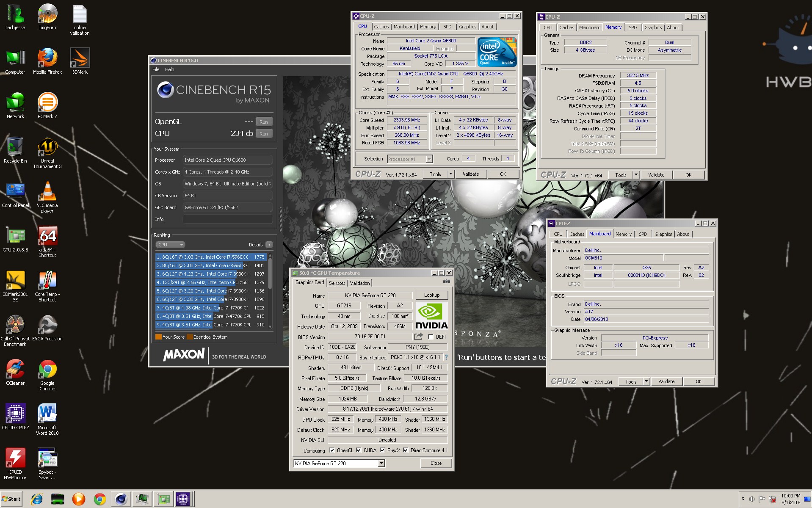Open PCMark 7 desktop shortcut
The image size is (812, 508).
click(x=47, y=106)
